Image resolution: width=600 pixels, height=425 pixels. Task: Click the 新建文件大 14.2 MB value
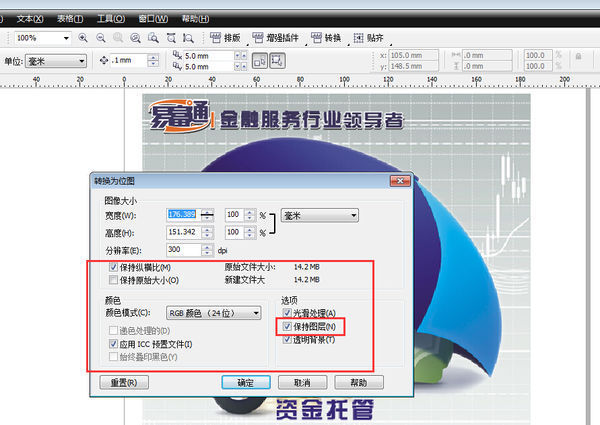[307, 280]
